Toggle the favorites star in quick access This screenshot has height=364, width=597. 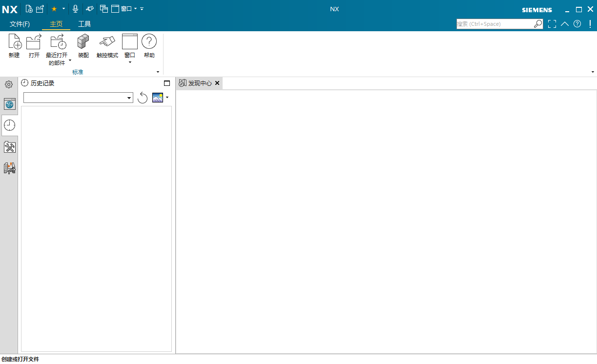[54, 8]
